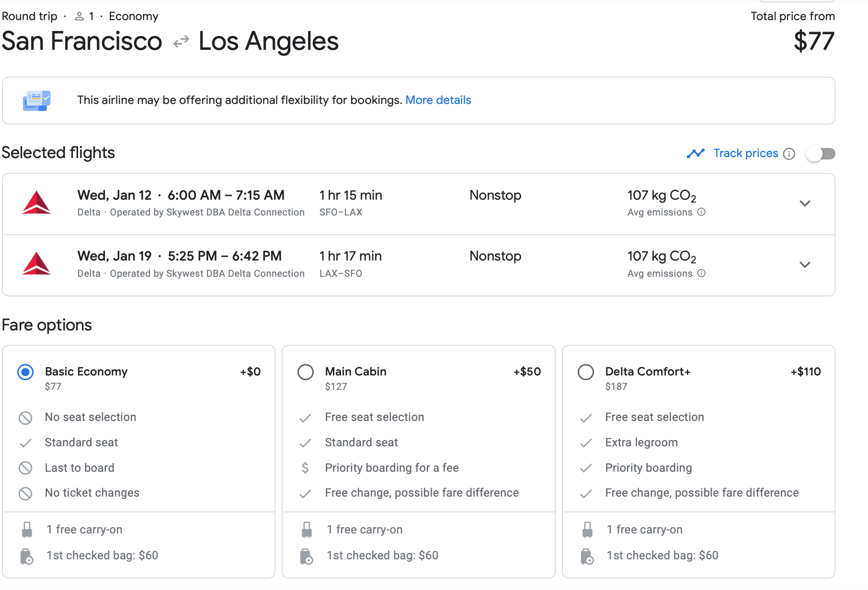Click the Last to board prohibited icon
This screenshot has width=868, height=590.
[25, 468]
